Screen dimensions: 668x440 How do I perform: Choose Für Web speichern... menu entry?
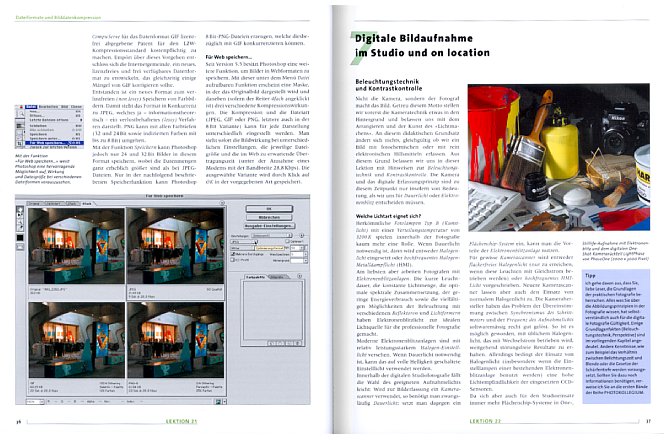pos(54,143)
